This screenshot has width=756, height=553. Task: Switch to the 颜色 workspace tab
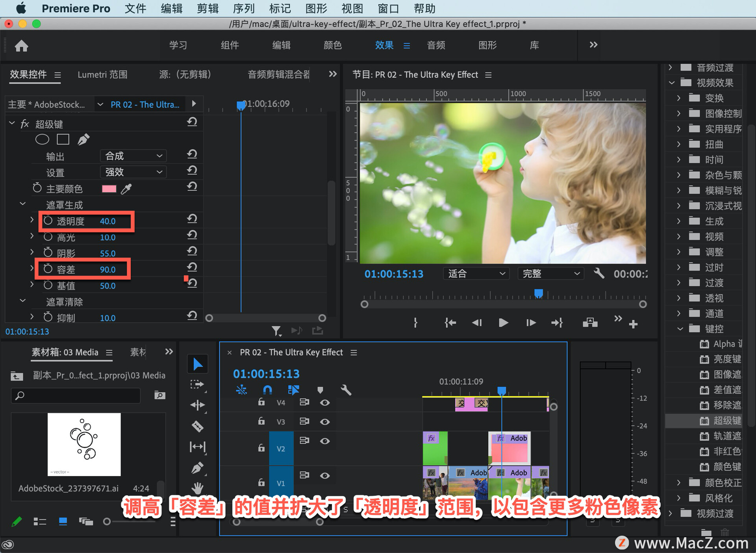[333, 45]
